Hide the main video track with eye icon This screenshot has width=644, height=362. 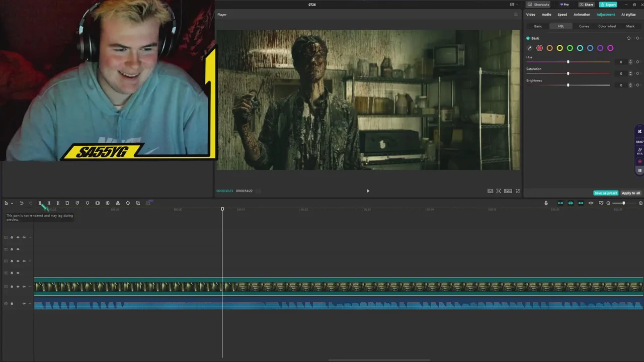(x=18, y=287)
